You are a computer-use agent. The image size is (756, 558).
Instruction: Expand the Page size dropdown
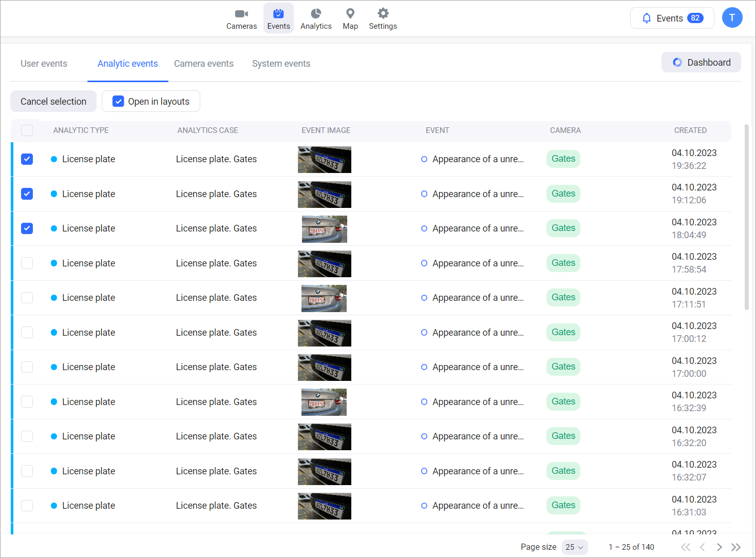(x=575, y=547)
